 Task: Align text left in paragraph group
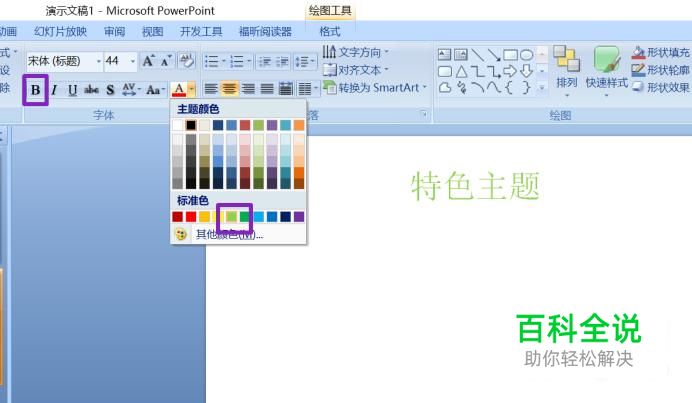211,89
